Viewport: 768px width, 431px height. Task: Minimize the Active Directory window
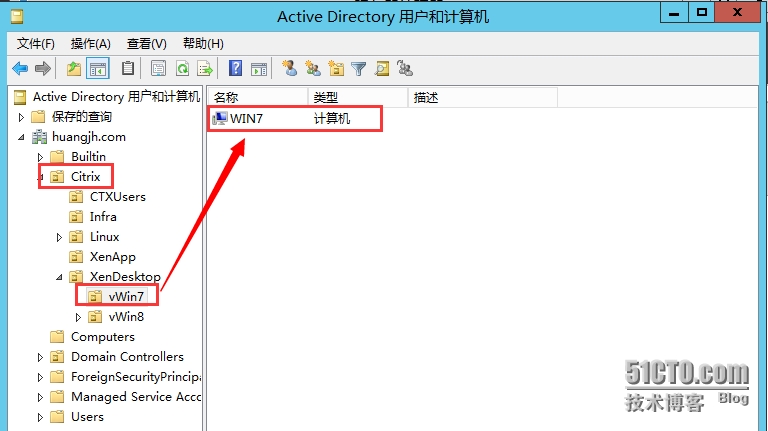674,13
